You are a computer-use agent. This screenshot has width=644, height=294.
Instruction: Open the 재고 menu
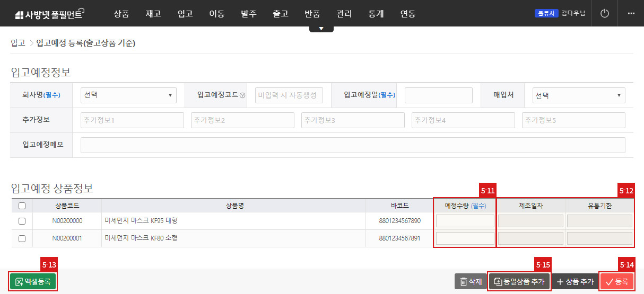tap(153, 14)
